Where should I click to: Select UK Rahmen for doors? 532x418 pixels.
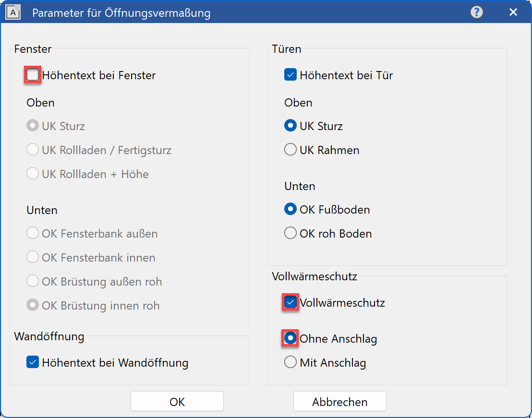tap(290, 150)
